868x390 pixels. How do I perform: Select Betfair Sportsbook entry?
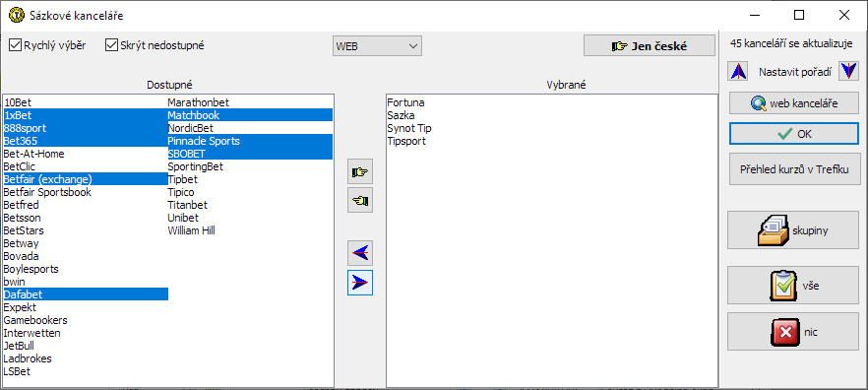tap(86, 192)
